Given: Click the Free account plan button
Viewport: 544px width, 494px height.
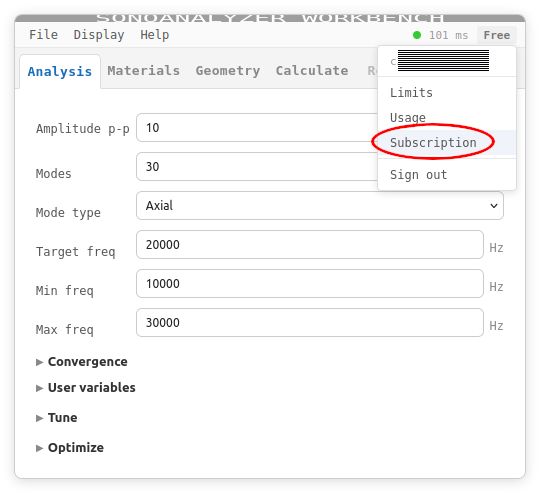Looking at the screenshot, I should pyautogui.click(x=497, y=35).
